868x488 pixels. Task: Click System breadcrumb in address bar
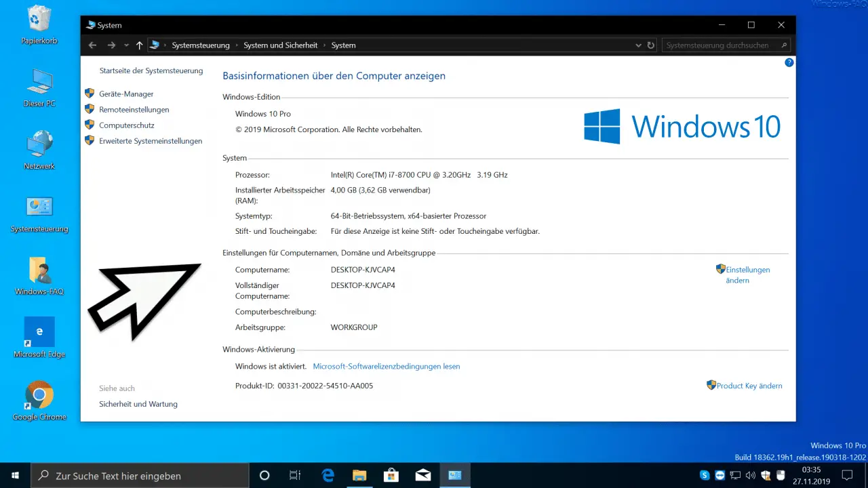(343, 45)
